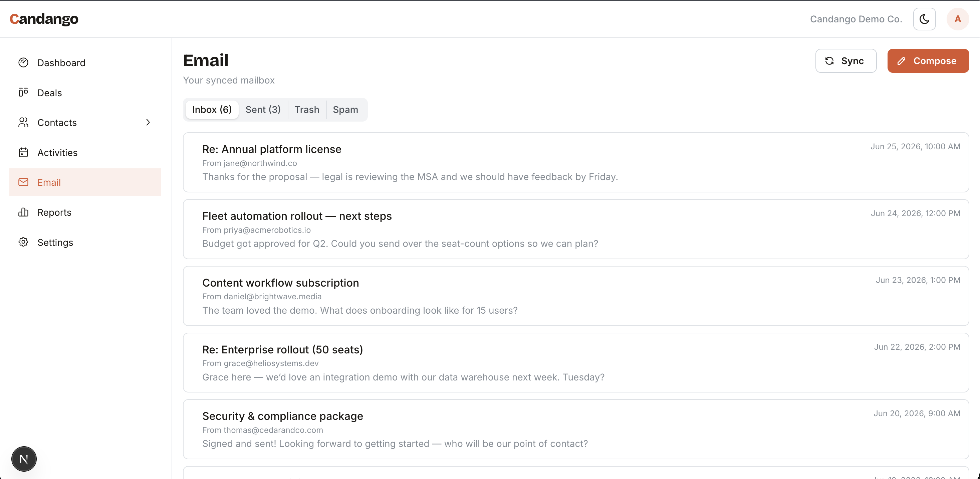The width and height of the screenshot is (980, 479).
Task: Open the Security & compliance package email
Action: tap(575, 429)
